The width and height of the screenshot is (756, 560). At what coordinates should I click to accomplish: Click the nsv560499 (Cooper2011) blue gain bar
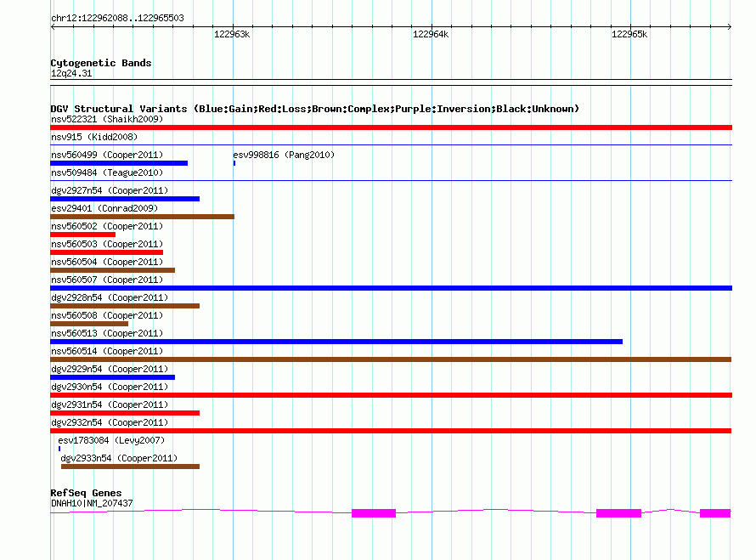pos(119,163)
